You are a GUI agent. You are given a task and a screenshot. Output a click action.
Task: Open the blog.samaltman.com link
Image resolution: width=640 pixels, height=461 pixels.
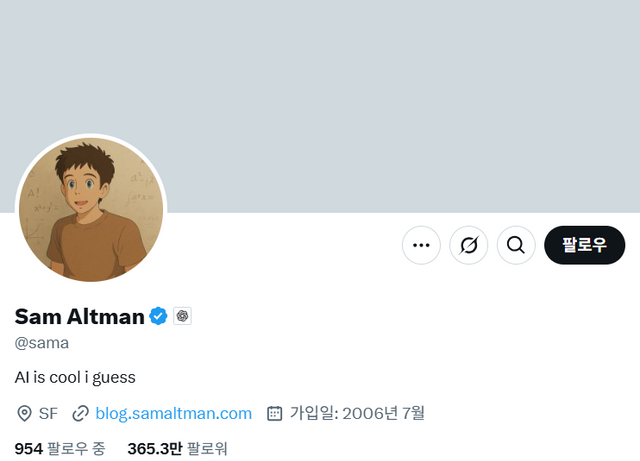click(x=174, y=413)
